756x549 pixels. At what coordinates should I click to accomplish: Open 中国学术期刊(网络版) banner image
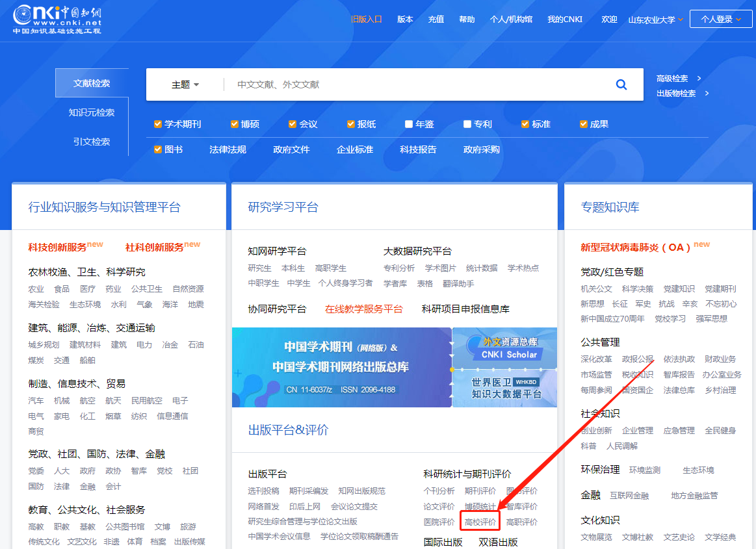pos(341,367)
